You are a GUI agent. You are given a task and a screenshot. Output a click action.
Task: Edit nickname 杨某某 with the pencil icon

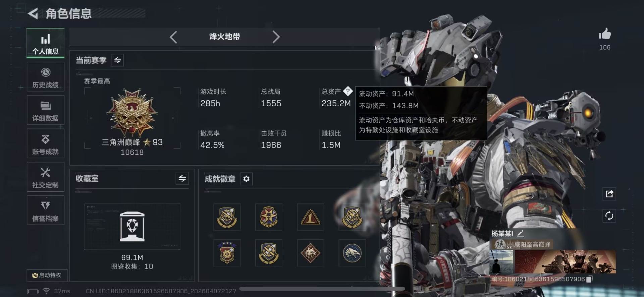520,233
